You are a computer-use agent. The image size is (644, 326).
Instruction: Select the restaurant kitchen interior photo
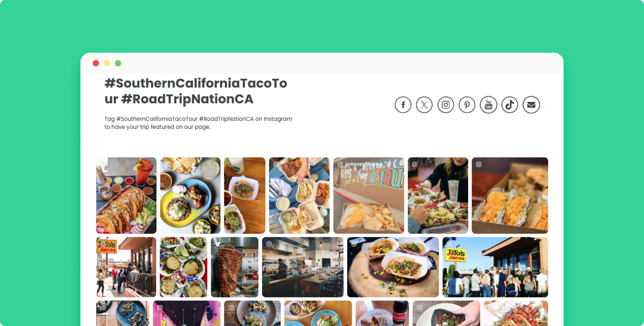coord(303,267)
